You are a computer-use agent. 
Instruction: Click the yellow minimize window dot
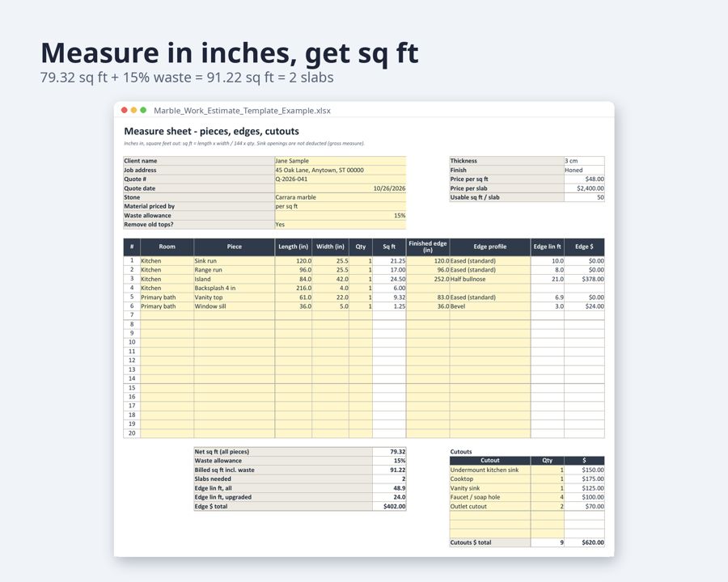pos(133,110)
